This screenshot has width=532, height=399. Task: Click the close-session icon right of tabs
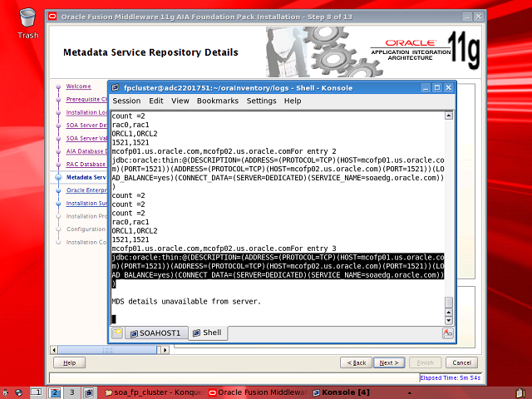point(448,333)
